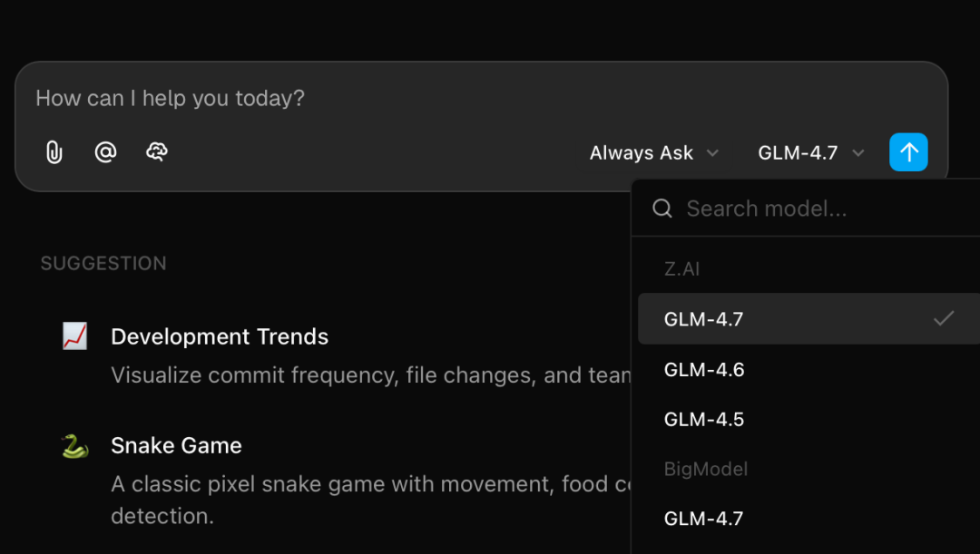Viewport: 980px width, 554px height.
Task: Click the Snake Game description text
Action: 363,485
